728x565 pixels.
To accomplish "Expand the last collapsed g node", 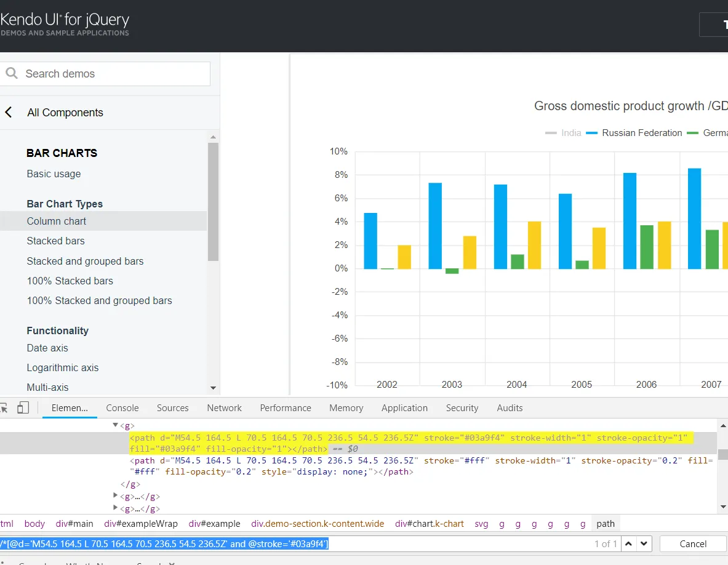I will point(116,507).
